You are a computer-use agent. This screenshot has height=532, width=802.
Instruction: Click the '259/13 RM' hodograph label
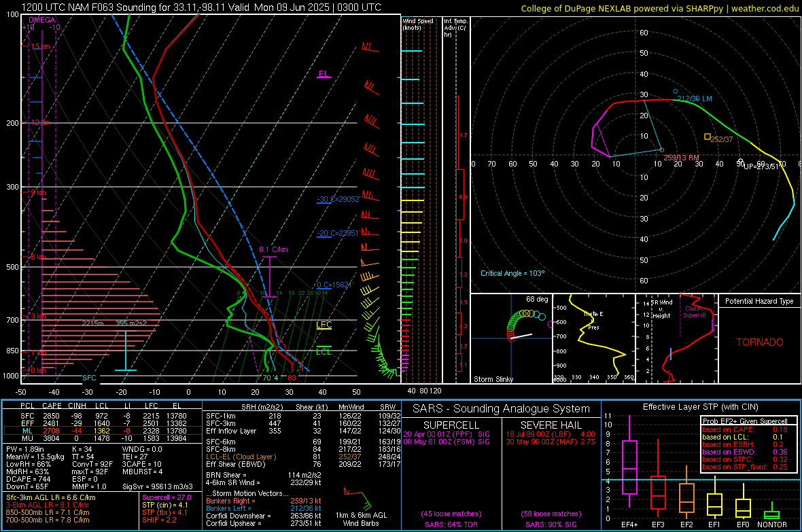click(681, 158)
